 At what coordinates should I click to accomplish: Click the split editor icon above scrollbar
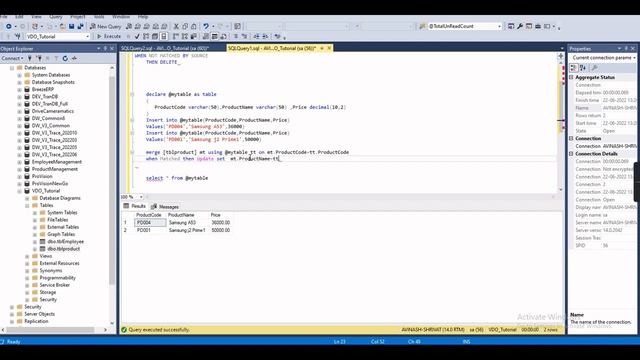561,56
